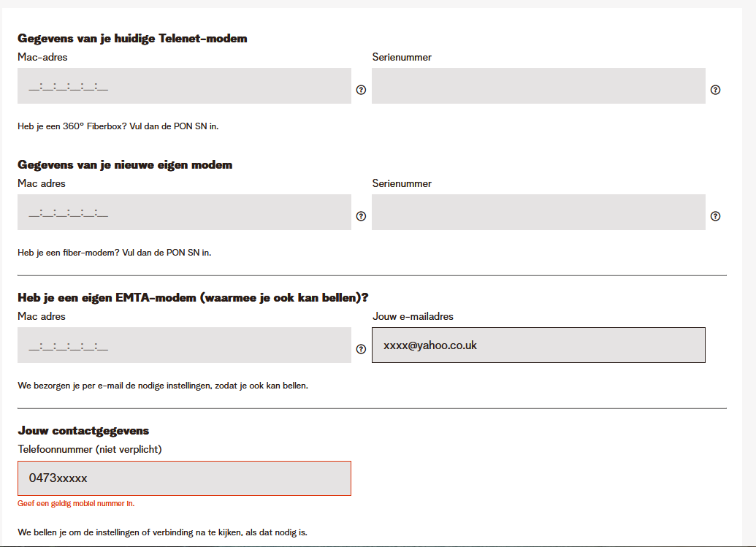The height and width of the screenshot is (547, 756).
Task: Focus the Mac-adres field of current Telenet-modem
Action: point(184,86)
